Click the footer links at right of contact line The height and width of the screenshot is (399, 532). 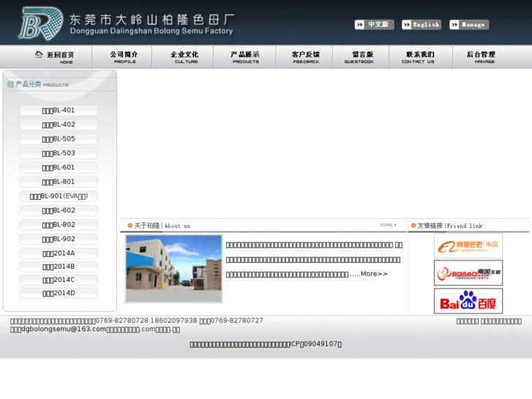[489, 321]
